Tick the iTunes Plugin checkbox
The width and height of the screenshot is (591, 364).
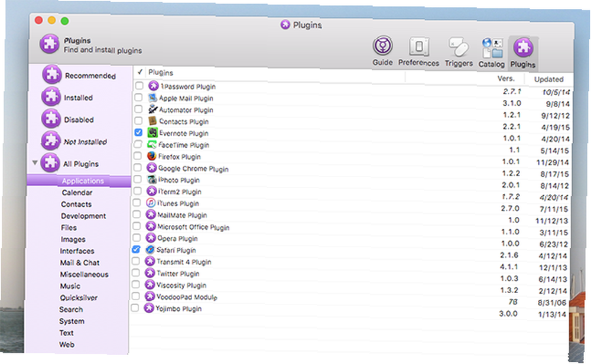[137, 202]
